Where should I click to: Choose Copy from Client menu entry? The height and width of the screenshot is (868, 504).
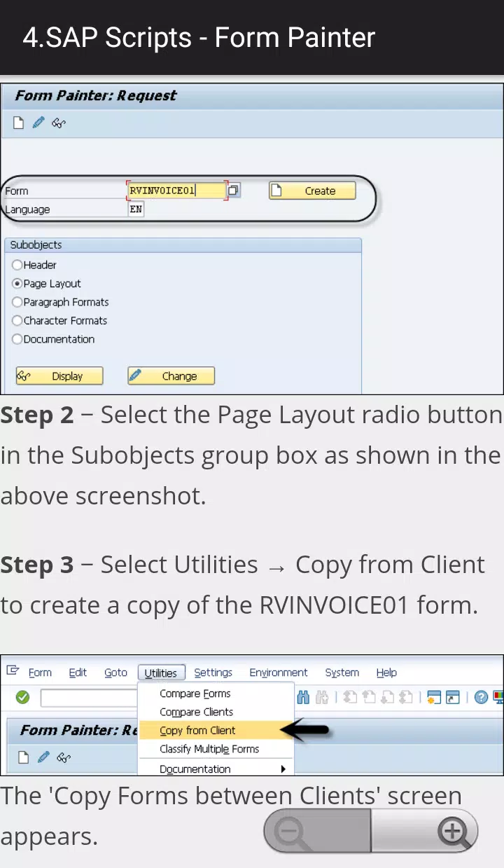click(x=216, y=730)
